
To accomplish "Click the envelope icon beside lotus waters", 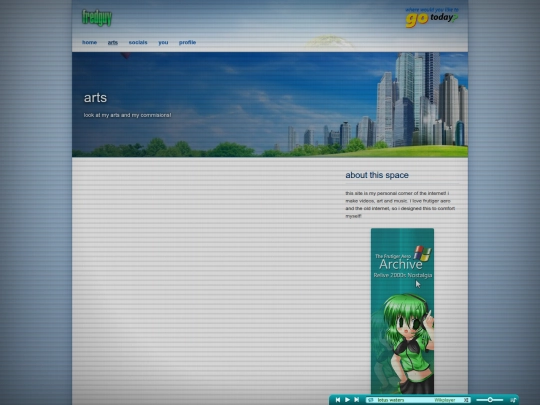I will [x=371, y=400].
